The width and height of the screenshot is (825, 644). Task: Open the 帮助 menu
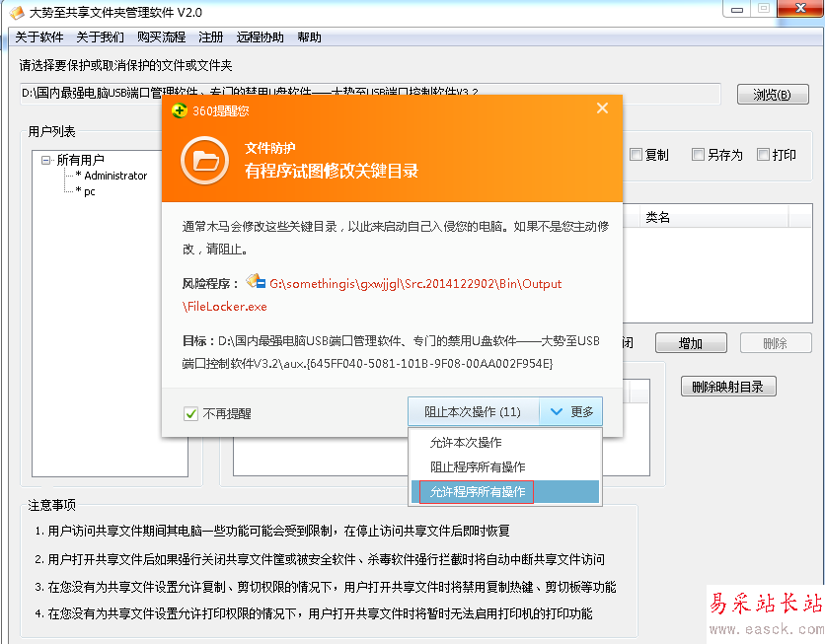[309, 37]
